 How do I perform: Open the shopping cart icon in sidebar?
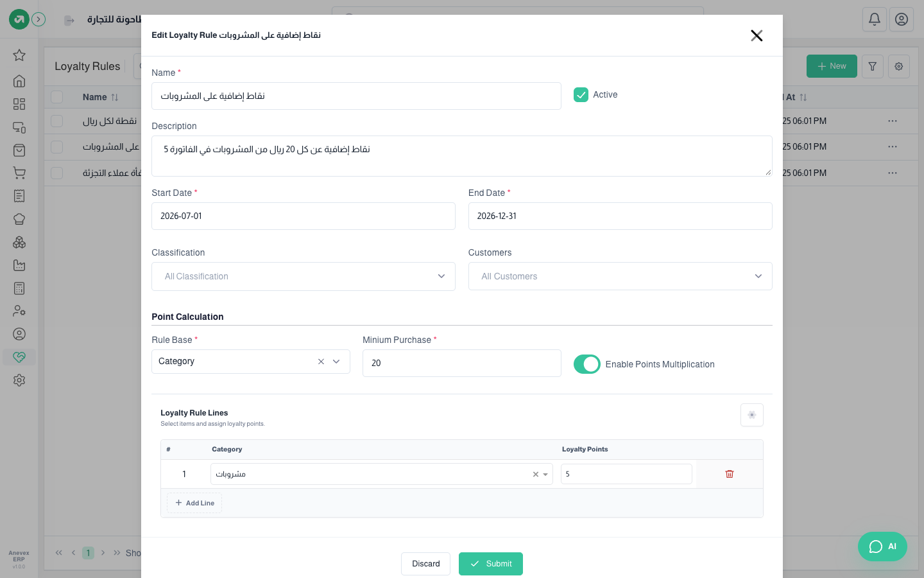point(19,173)
